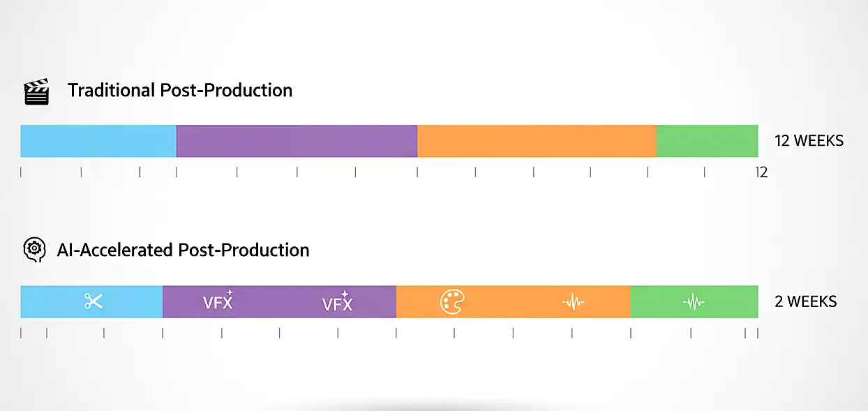The image size is (868, 411).
Task: Click the rightmost tick under the AI-Accelerated bar
Action: pyautogui.click(x=757, y=333)
